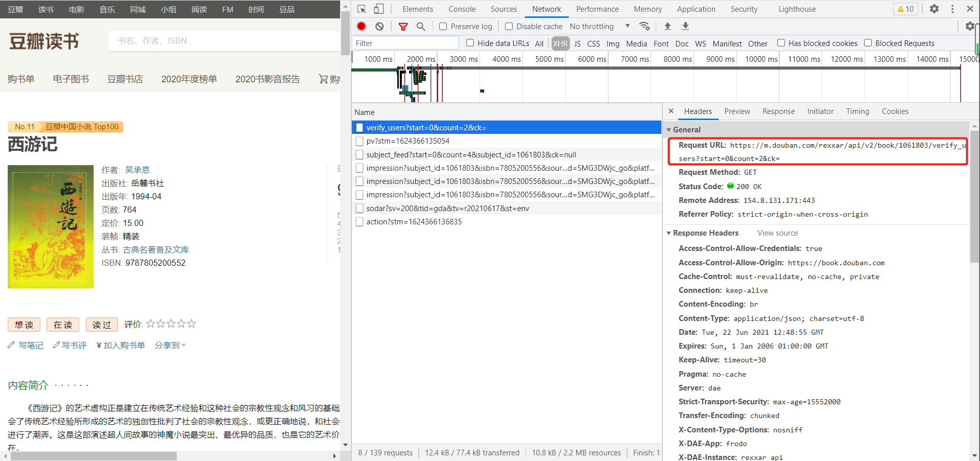
Task: Click the 写笔记 pencil icon
Action: point(11,345)
